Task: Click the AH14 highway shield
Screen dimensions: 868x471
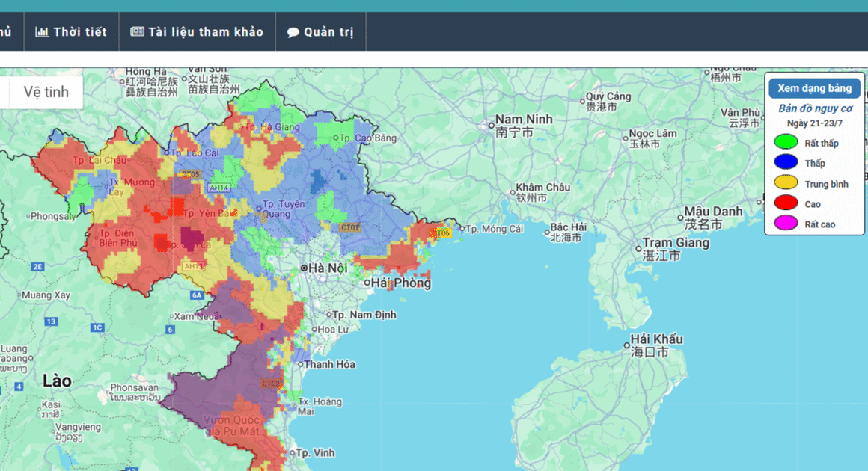Action: [x=219, y=188]
